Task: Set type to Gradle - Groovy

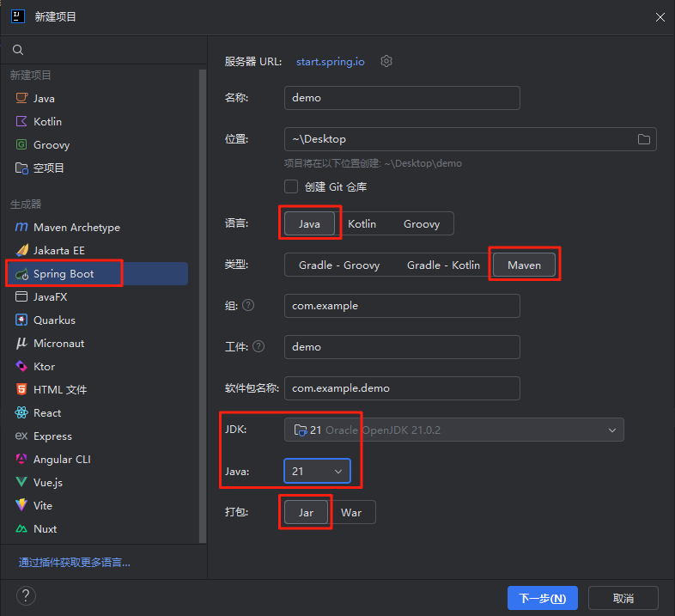Action: (x=339, y=265)
